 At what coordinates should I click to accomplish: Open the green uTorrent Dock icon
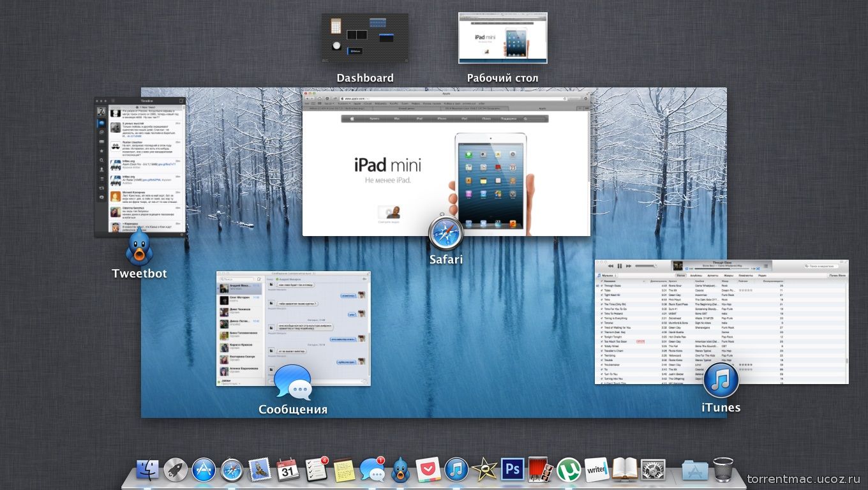(x=568, y=470)
